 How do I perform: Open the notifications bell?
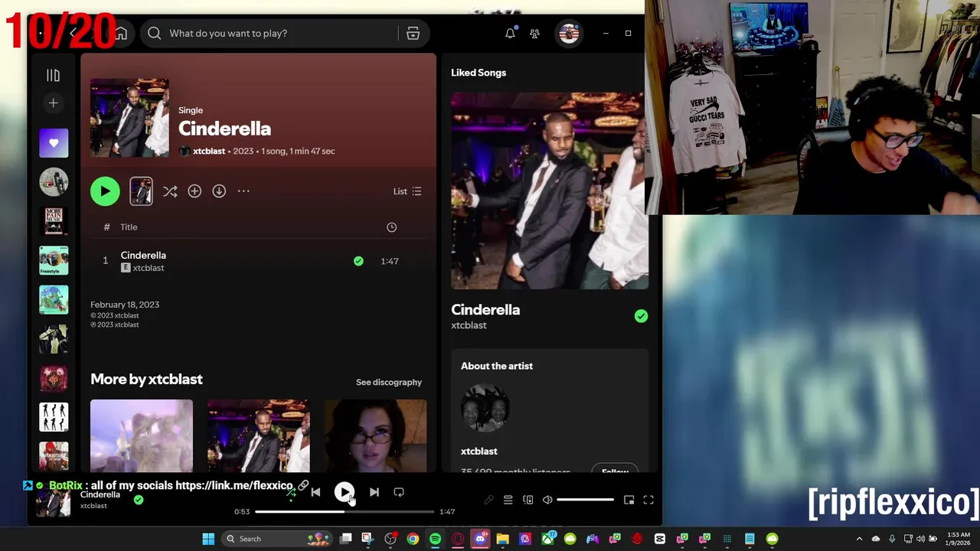(510, 33)
